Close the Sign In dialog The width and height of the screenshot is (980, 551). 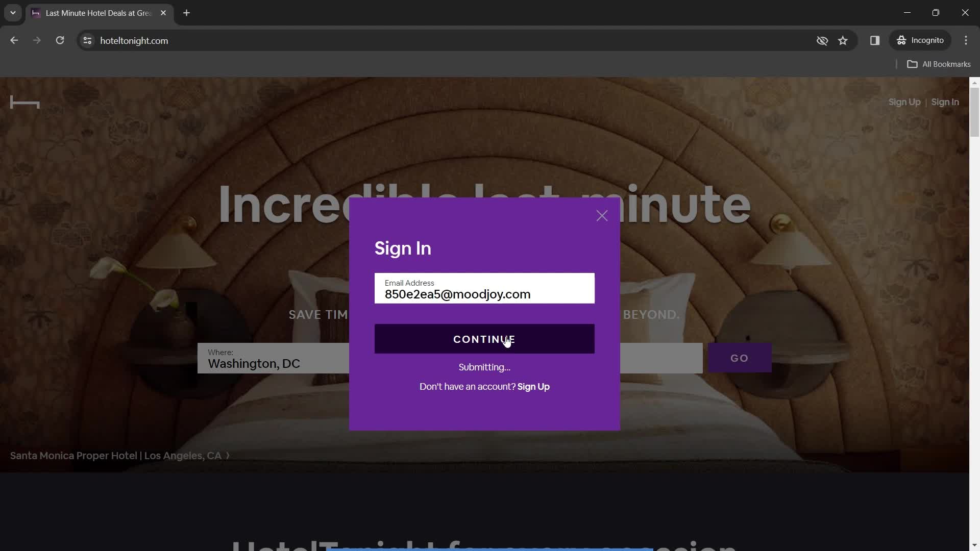pos(602,216)
